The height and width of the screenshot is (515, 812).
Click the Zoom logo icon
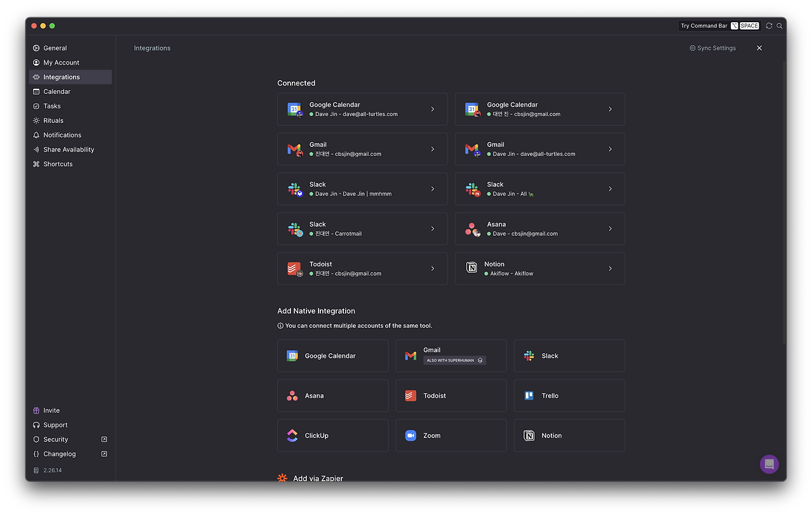click(x=410, y=436)
